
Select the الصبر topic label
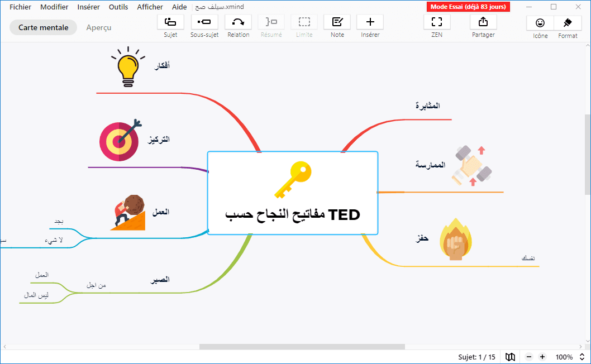click(x=160, y=279)
